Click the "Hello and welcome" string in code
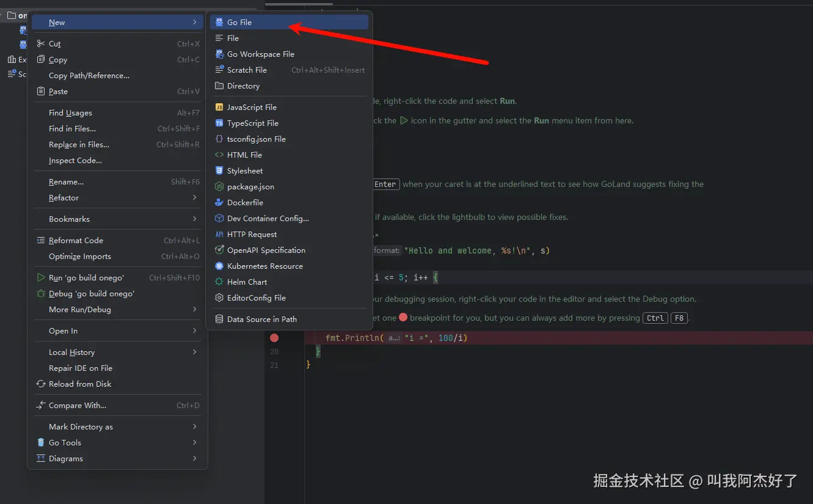Screen dimensions: 813x504 [x=470, y=250]
